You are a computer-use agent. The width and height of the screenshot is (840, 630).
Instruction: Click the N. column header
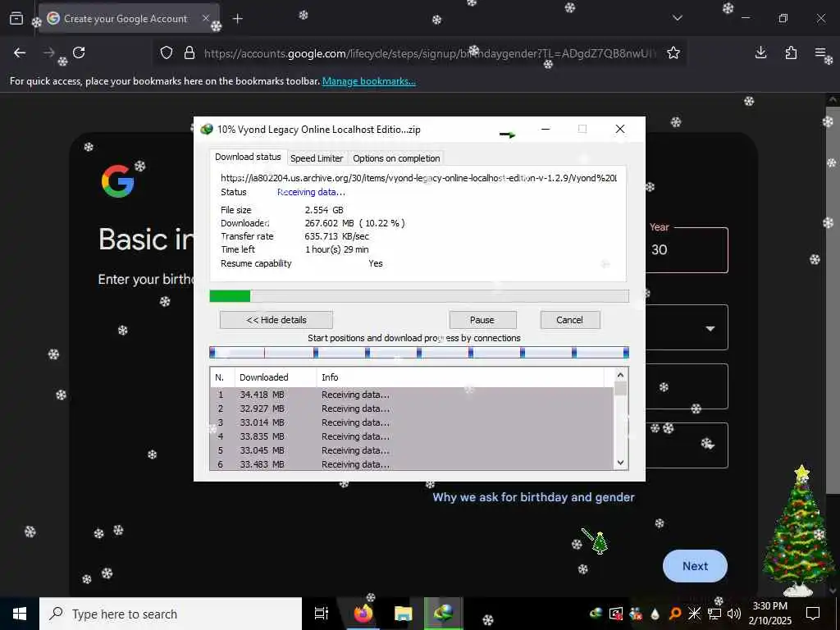pyautogui.click(x=222, y=377)
